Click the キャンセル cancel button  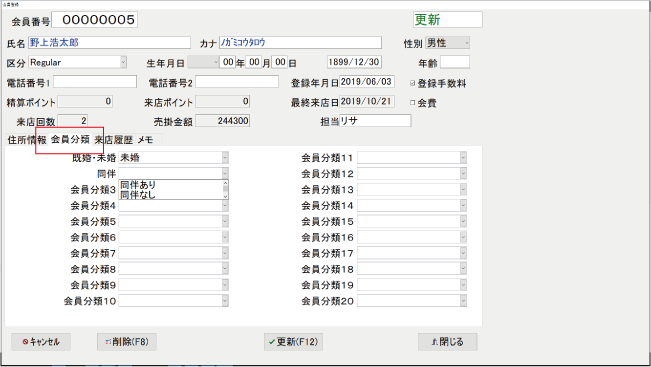41,342
